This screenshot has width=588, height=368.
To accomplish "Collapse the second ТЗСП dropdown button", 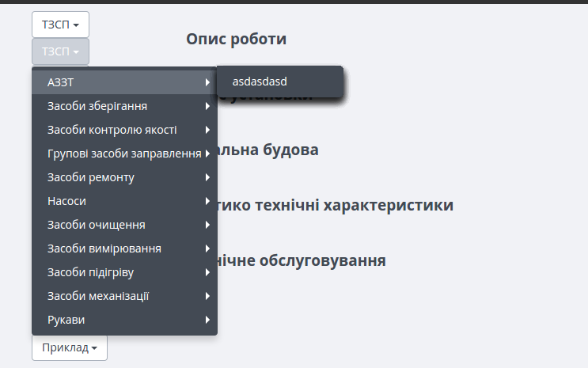I will point(60,51).
